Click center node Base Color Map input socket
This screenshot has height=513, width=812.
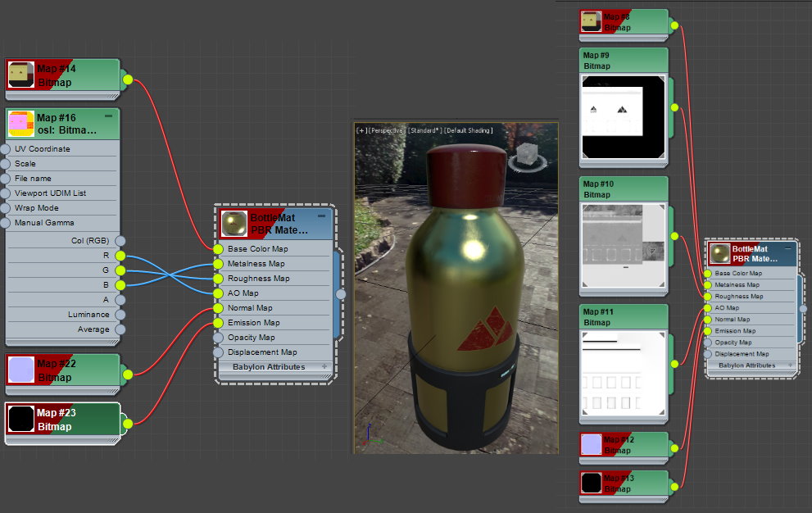pyautogui.click(x=219, y=249)
